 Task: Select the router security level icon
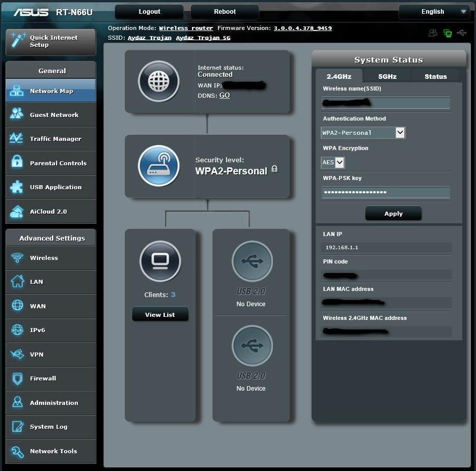tap(158, 166)
